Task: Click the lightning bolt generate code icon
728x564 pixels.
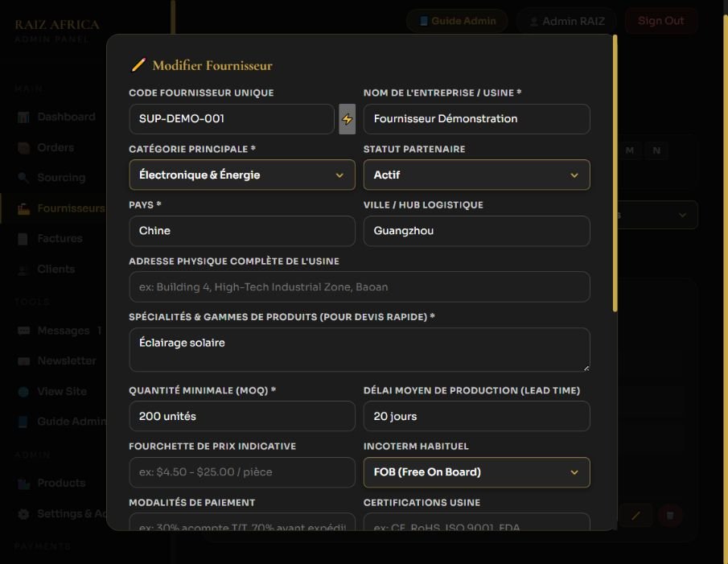Action: 347,119
